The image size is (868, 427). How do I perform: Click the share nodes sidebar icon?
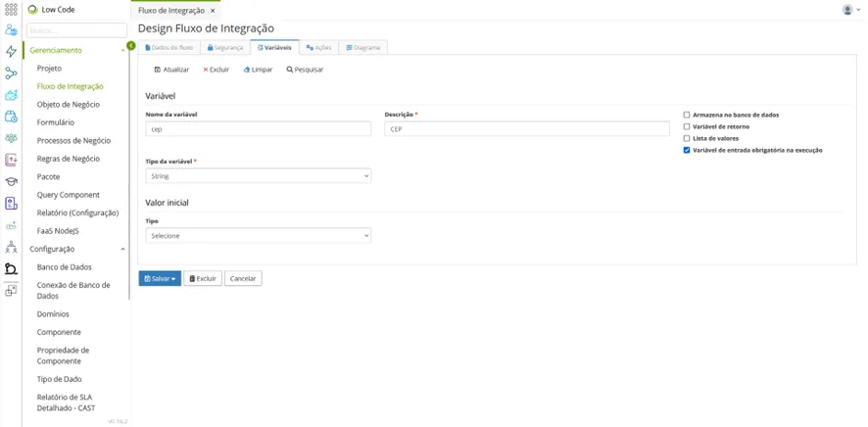click(11, 73)
